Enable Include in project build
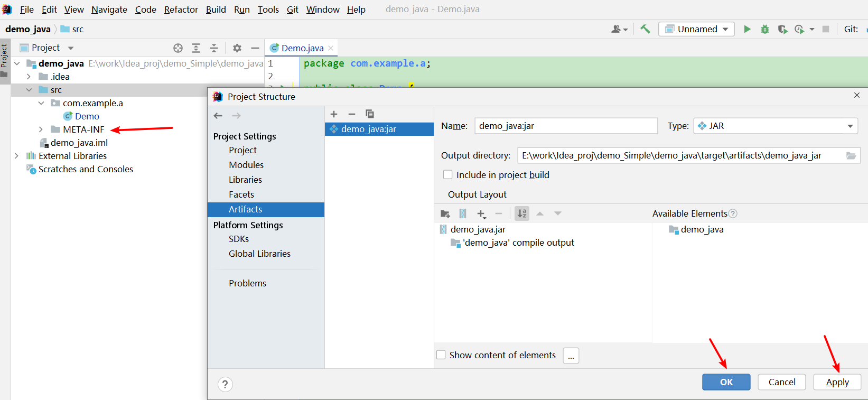This screenshot has width=868, height=400. click(x=448, y=174)
